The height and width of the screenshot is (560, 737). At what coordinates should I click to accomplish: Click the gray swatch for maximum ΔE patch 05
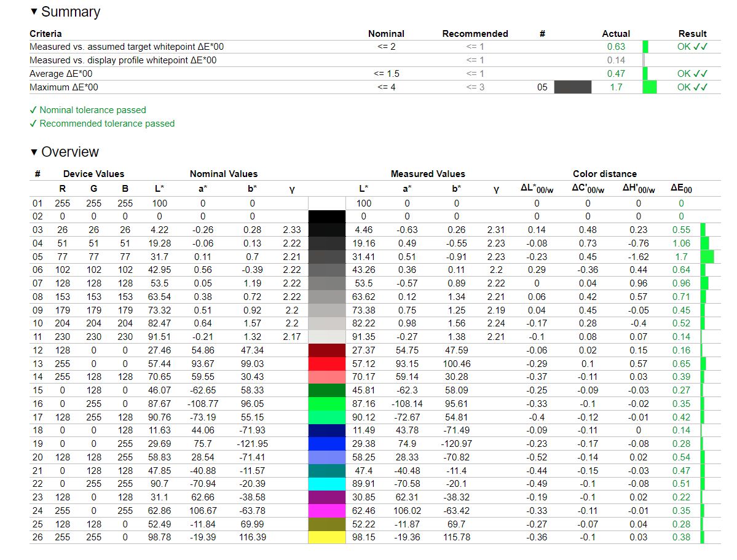tap(572, 87)
